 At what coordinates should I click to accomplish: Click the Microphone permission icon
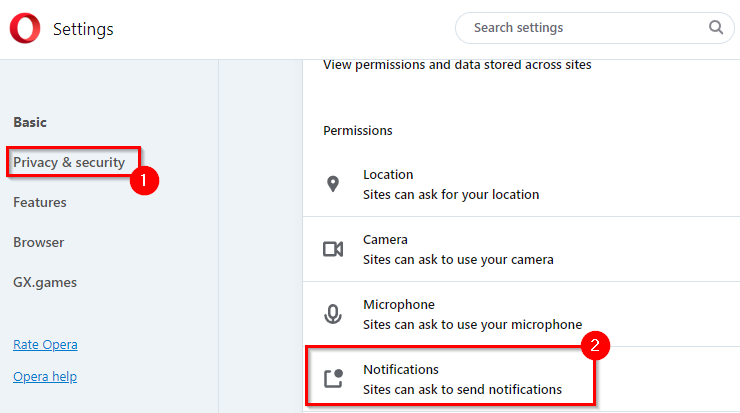pyautogui.click(x=333, y=314)
